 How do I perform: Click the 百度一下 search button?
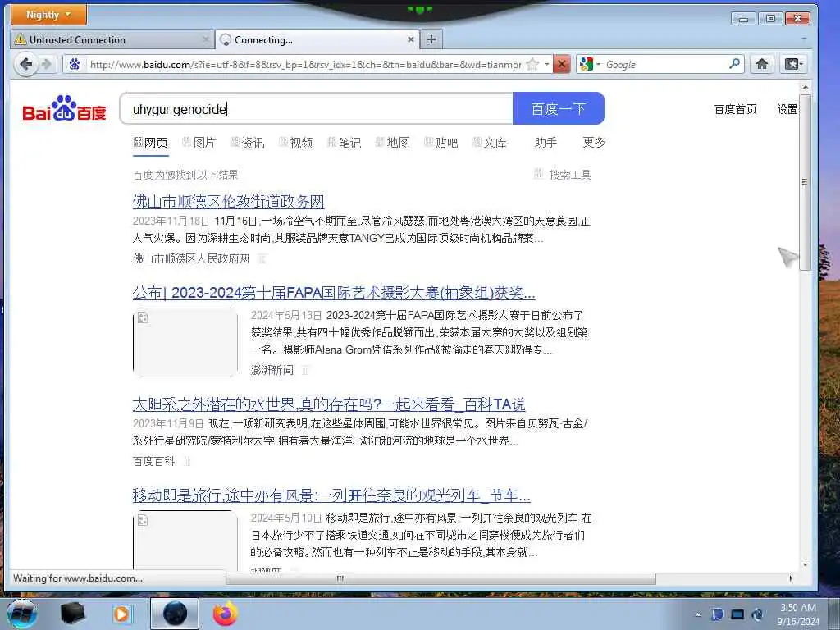click(x=558, y=109)
